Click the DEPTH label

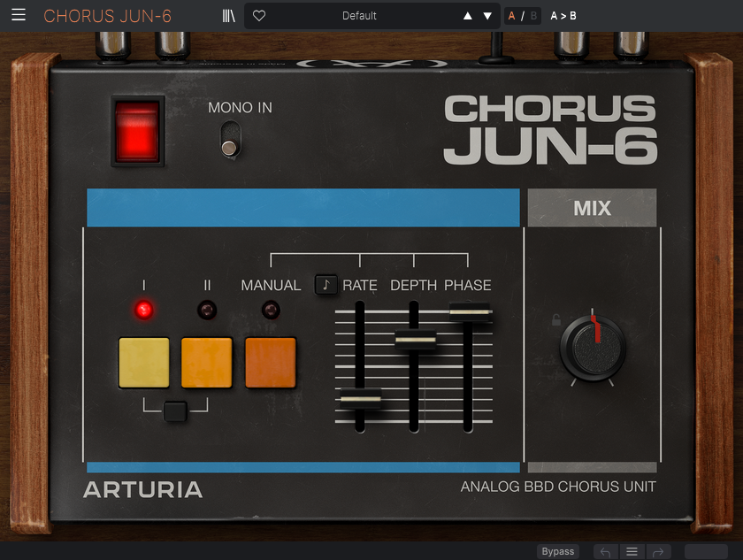413,285
